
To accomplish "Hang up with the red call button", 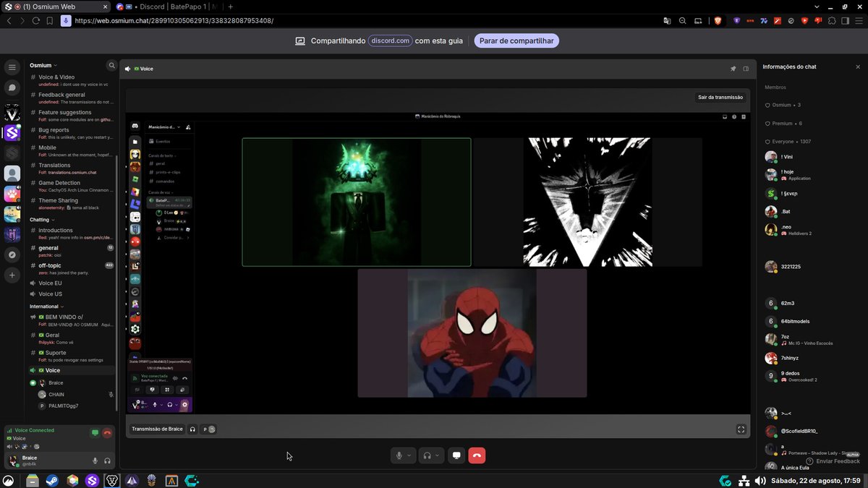I will [x=477, y=455].
